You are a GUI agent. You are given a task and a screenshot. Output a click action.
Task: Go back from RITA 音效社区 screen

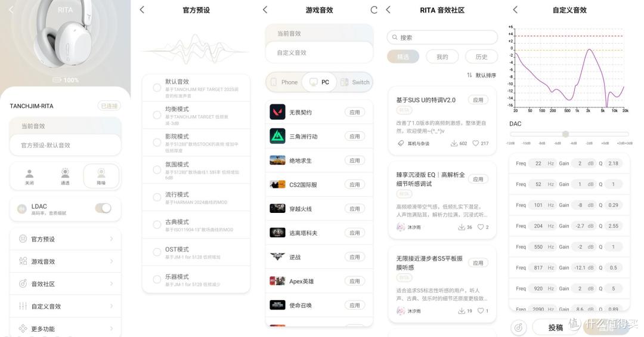coord(388,10)
